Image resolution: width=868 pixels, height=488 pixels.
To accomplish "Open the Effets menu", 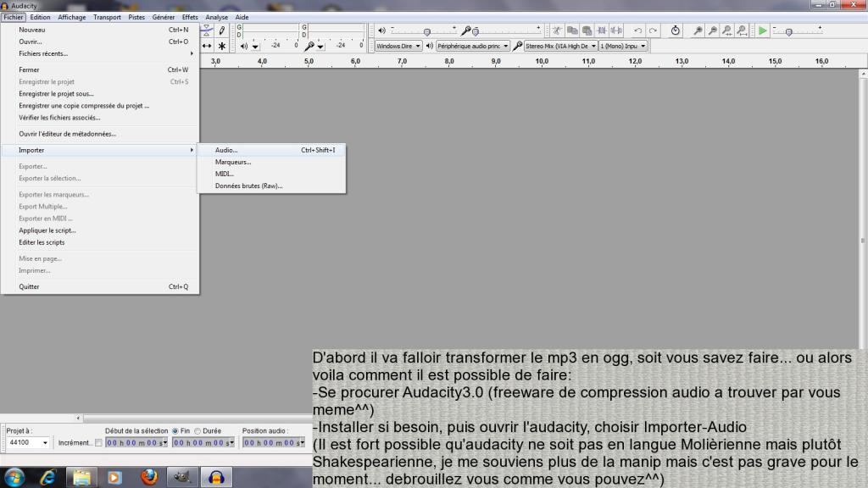I will (x=190, y=17).
